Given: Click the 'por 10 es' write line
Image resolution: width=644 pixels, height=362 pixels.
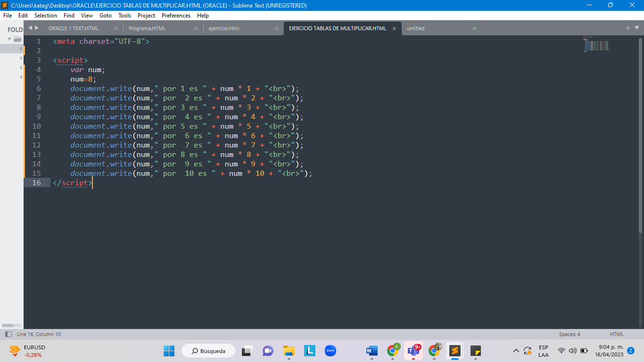Looking at the screenshot, I should [191, 173].
